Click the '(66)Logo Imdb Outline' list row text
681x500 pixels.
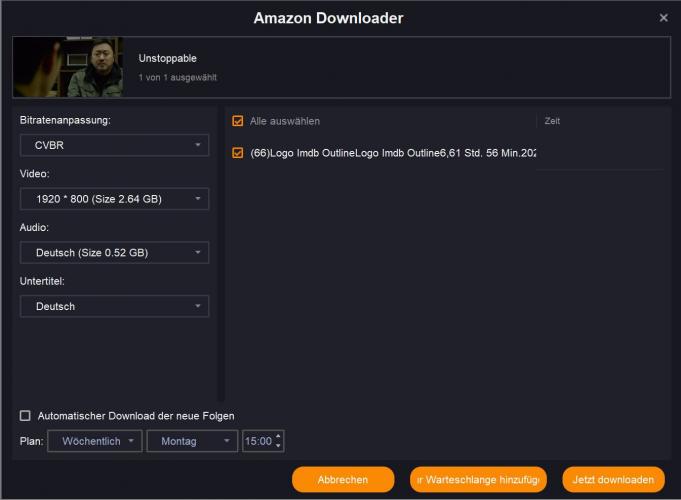click(393, 153)
